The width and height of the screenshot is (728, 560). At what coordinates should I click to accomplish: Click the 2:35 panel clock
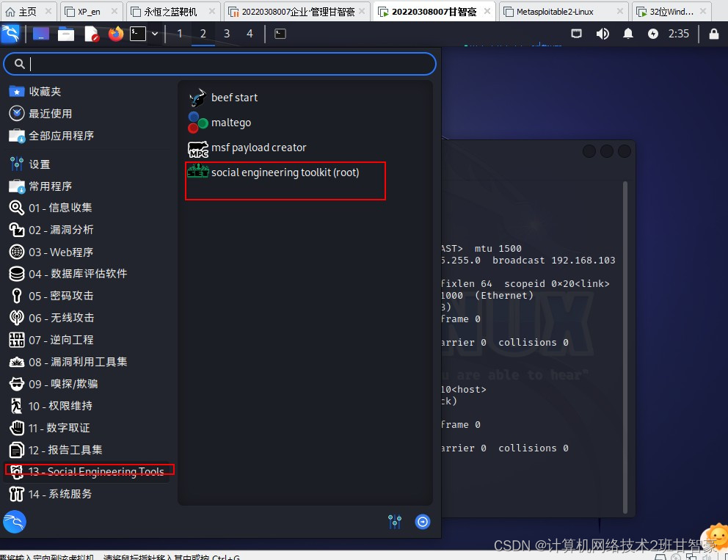tap(678, 34)
